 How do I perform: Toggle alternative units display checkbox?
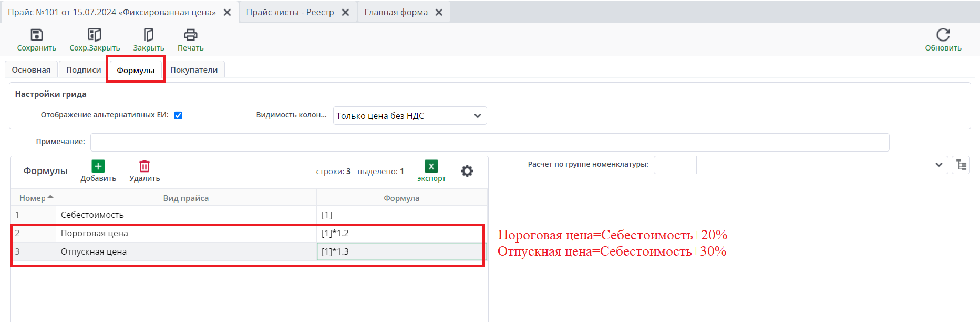pos(179,115)
